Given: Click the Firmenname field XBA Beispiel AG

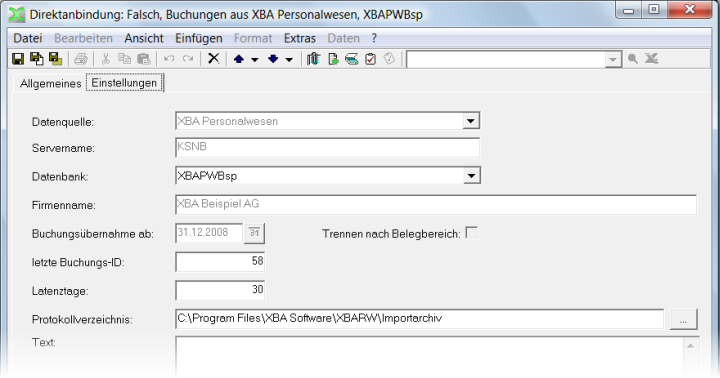Looking at the screenshot, I should (436, 204).
